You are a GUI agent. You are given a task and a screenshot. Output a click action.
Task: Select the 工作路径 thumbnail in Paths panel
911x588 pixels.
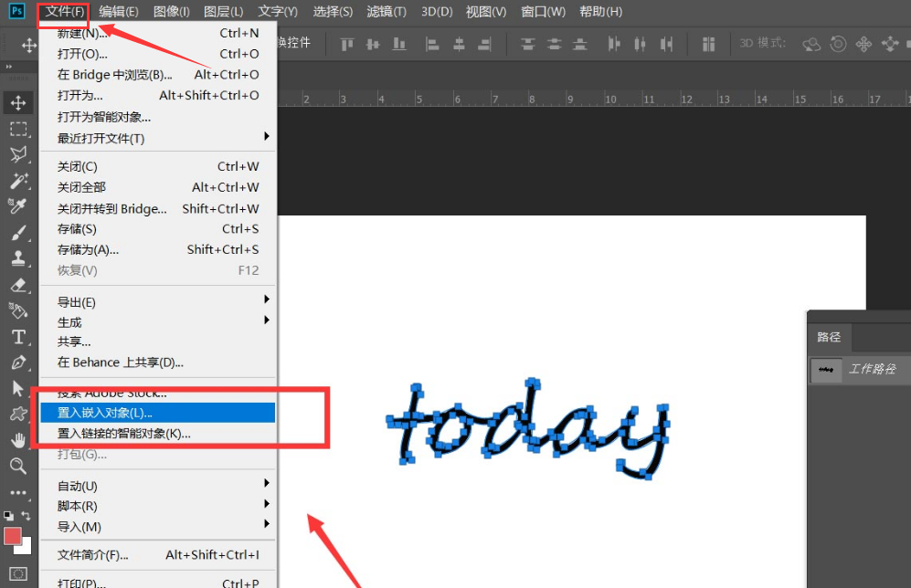tap(826, 370)
